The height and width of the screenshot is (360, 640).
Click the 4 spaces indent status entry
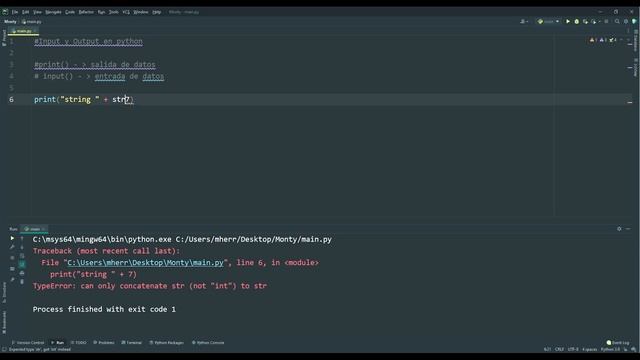coord(590,349)
